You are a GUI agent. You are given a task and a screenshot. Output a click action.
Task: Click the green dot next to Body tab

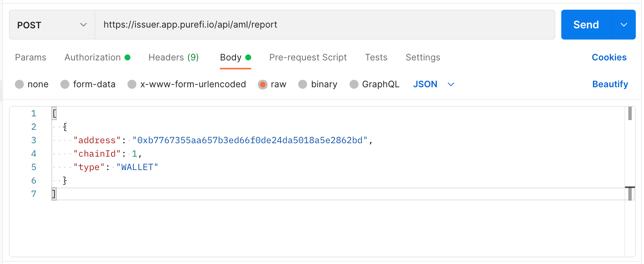248,57
